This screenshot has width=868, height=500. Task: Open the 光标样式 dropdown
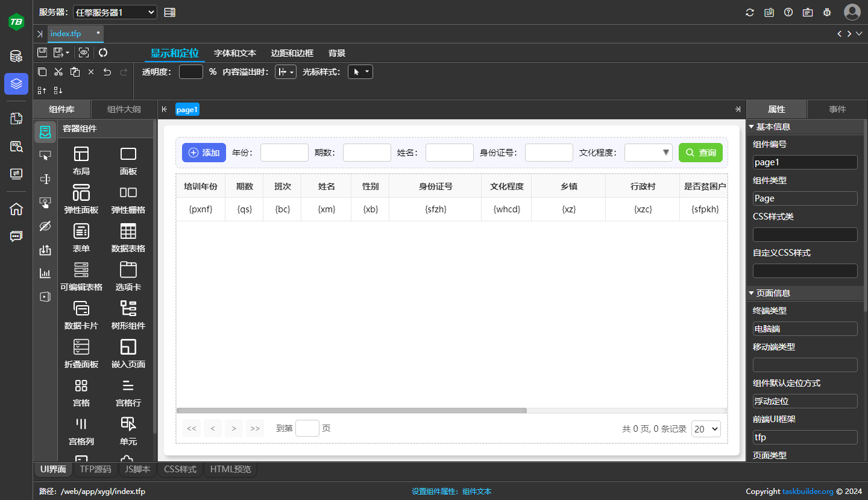point(360,72)
